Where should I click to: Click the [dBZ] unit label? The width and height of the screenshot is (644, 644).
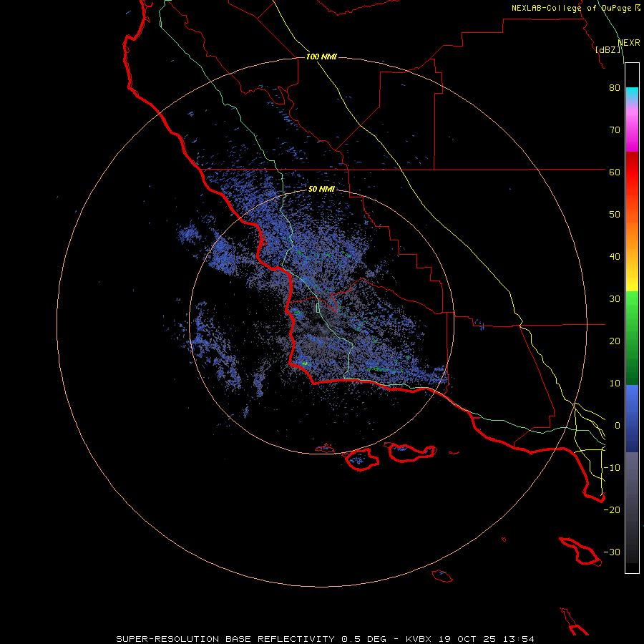click(608, 50)
